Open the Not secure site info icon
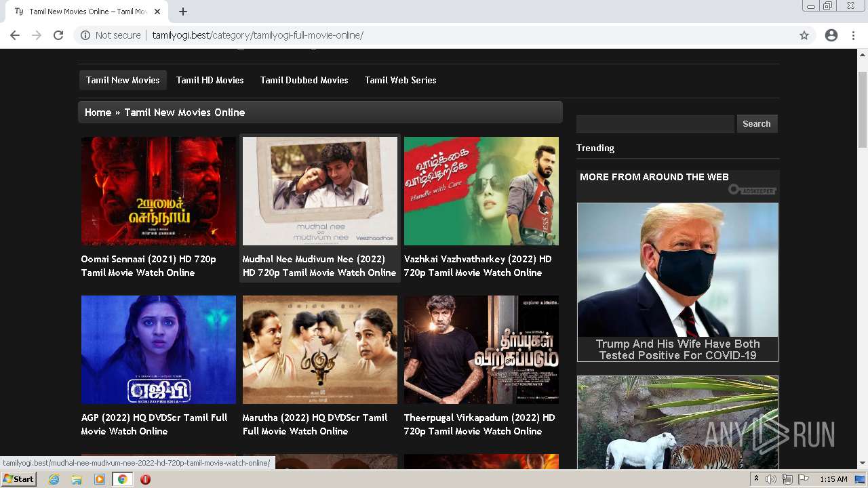868x488 pixels. tap(85, 35)
